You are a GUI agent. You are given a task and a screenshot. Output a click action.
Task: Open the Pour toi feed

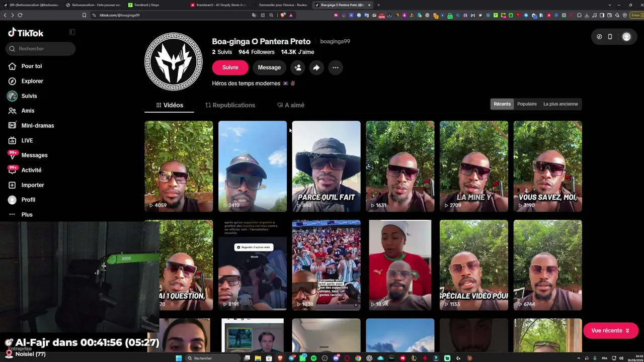[31, 66]
